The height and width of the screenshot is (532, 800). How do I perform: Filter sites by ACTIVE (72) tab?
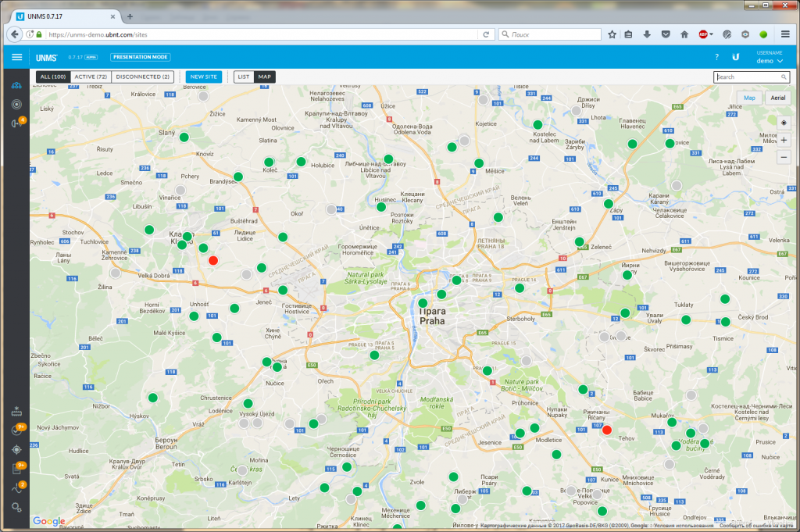point(91,77)
